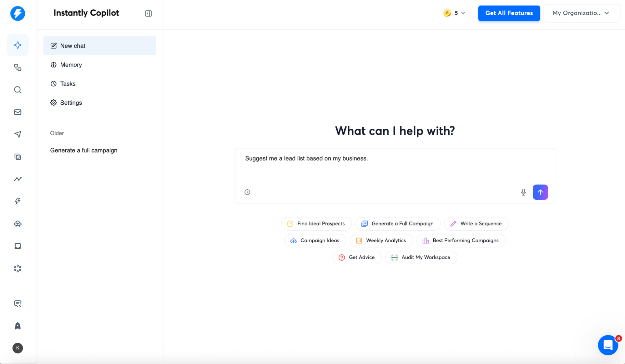Select the Audit My Workspace suggestion

421,257
